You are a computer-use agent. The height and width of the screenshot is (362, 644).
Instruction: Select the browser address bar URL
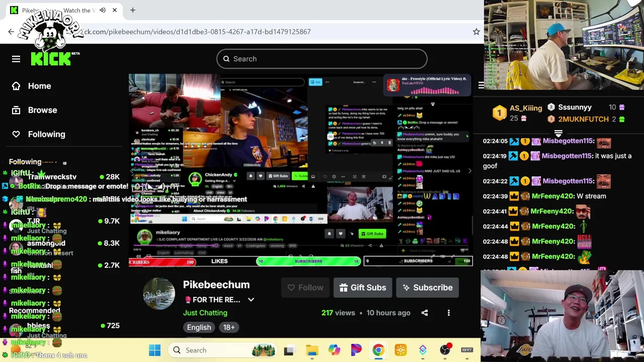coord(196,32)
